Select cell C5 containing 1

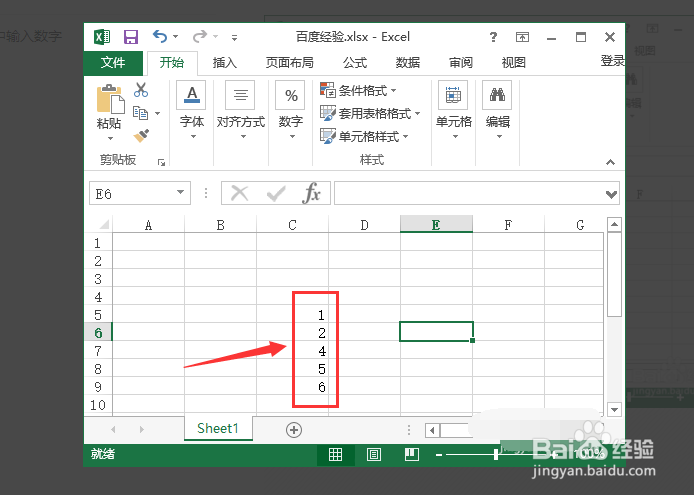pyautogui.click(x=293, y=315)
